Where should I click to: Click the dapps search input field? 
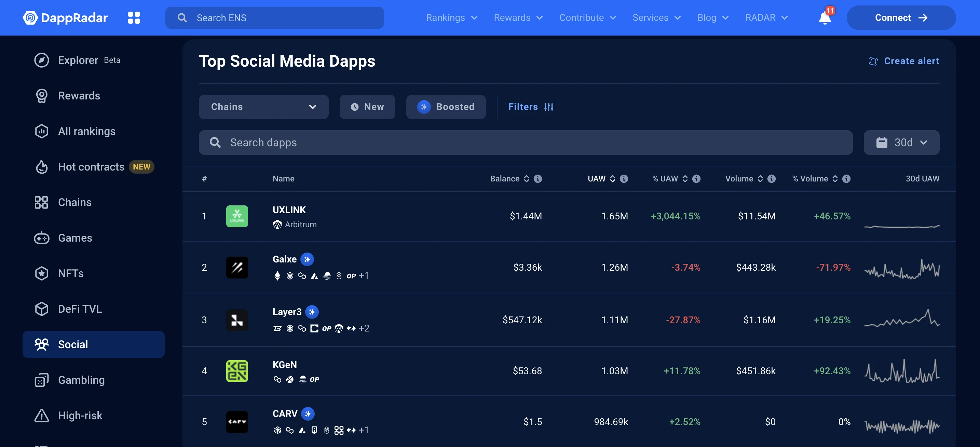click(526, 142)
